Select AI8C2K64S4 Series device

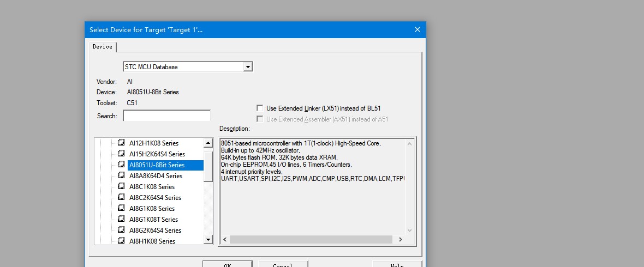(x=155, y=198)
